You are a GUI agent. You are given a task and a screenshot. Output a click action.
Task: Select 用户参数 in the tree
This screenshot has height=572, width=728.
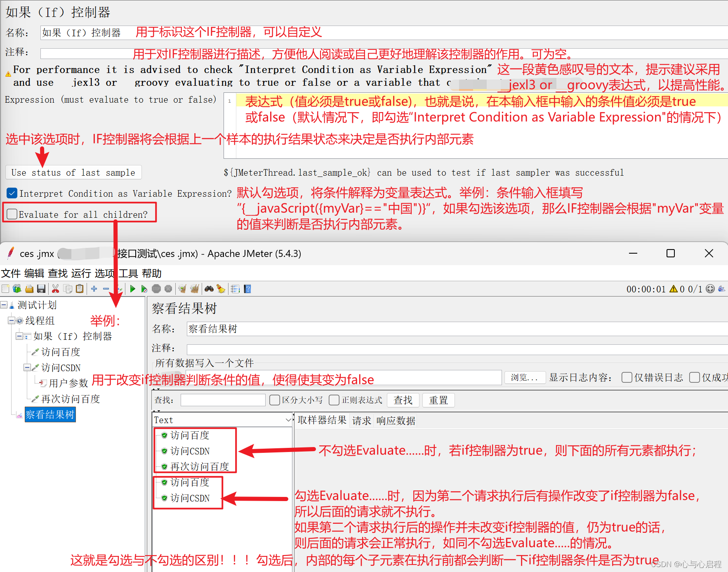click(68, 383)
